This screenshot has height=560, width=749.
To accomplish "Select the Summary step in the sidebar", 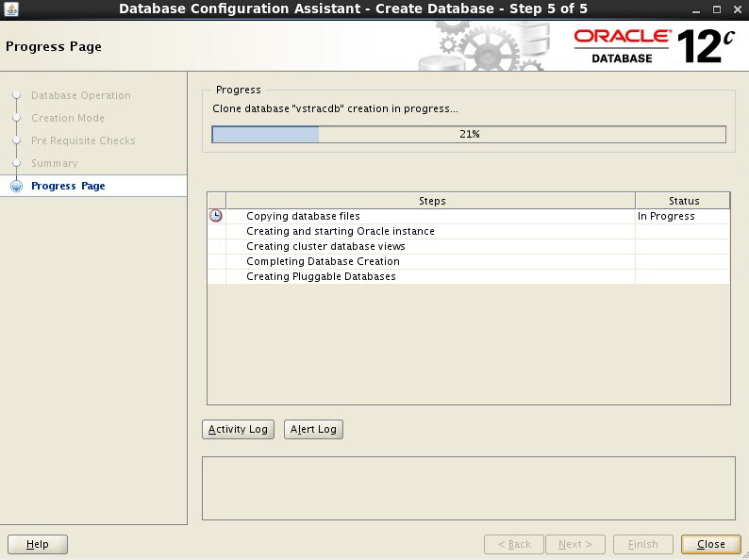I will (54, 163).
